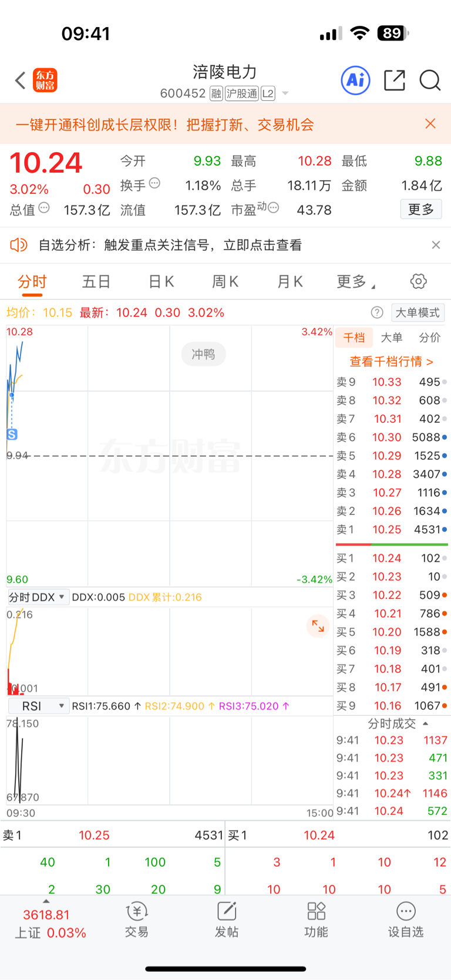The height and width of the screenshot is (980, 451).
Task: Switch to the 周K tab
Action: [225, 282]
